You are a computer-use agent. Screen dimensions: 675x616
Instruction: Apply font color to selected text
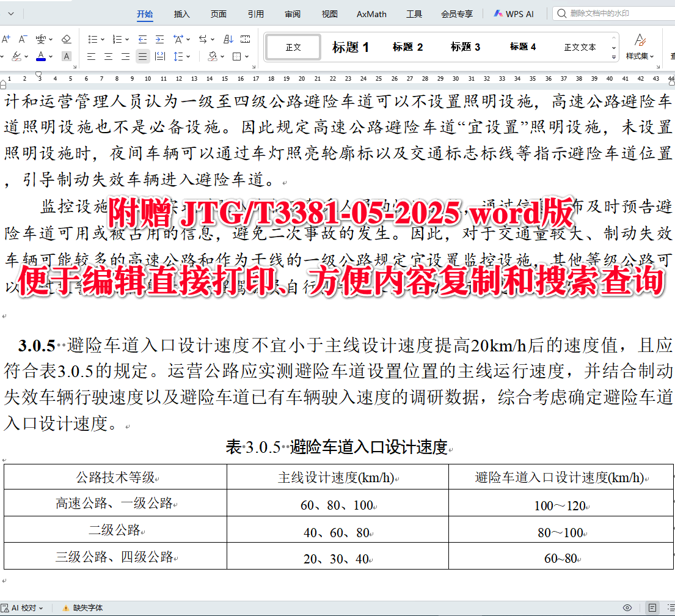coord(41,57)
